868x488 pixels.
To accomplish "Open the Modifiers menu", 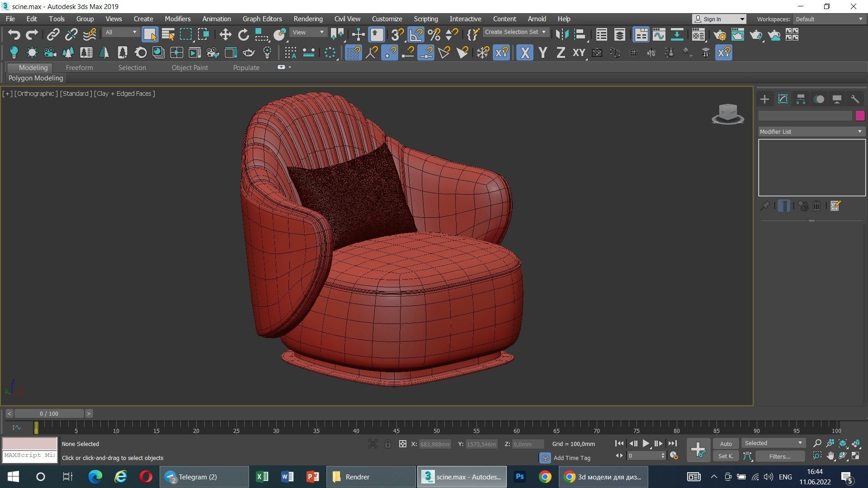I will [177, 19].
